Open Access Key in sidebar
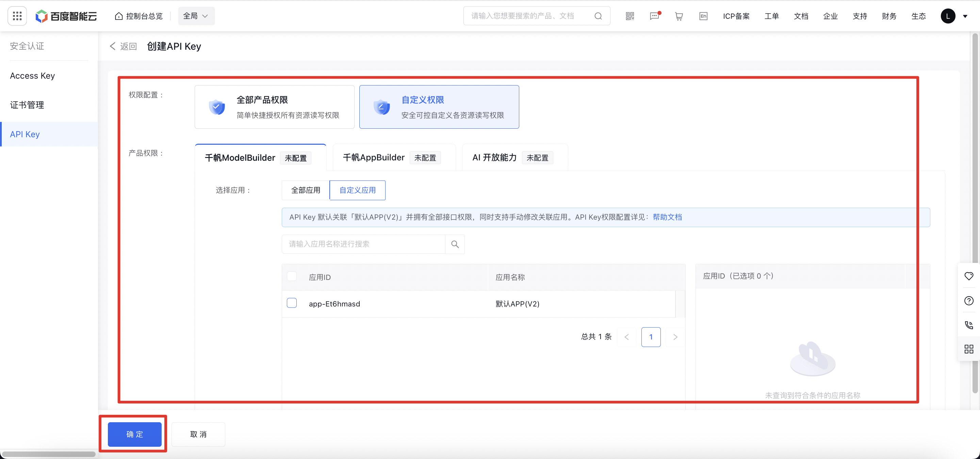Viewport: 980px width, 459px height. point(49,76)
